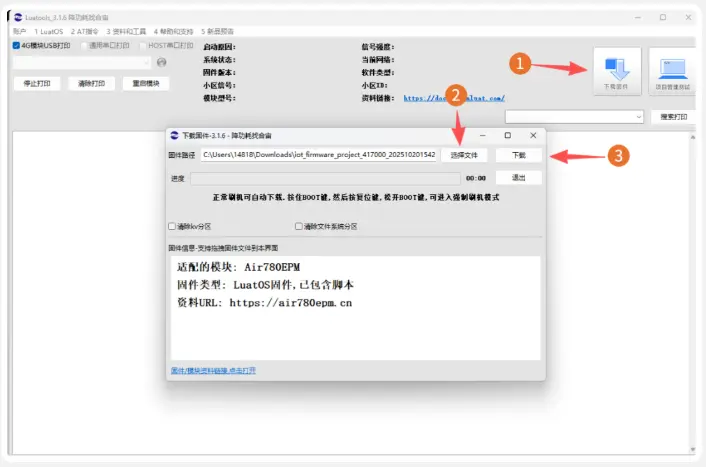Viewport: 706px width, 467px height.
Task: Toggle the 4G模块USB打印 checkbox
Action: [x=16, y=45]
